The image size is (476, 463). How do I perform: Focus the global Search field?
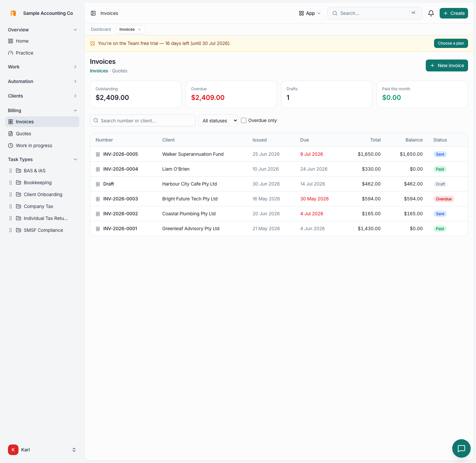tap(375, 13)
